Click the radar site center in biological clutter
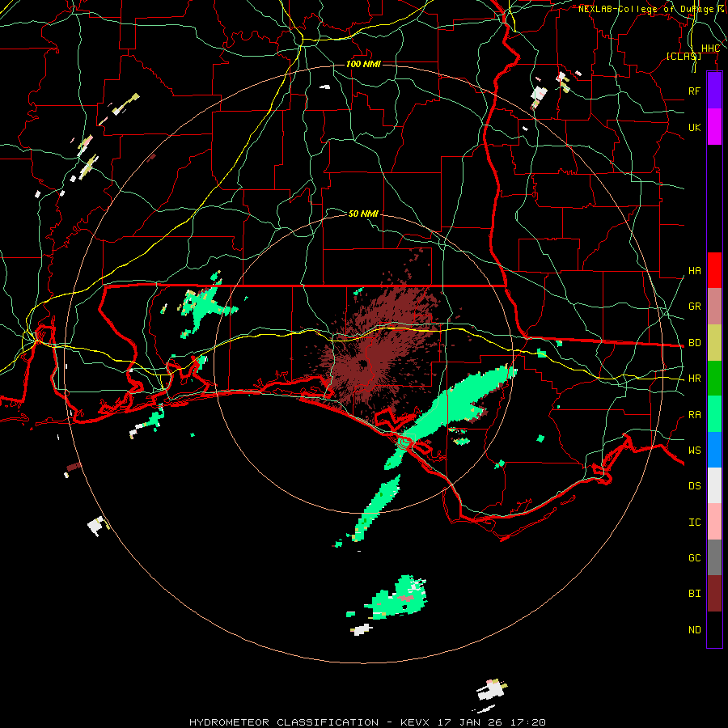 click(x=362, y=363)
